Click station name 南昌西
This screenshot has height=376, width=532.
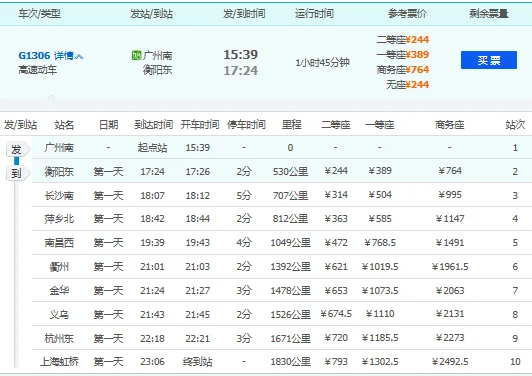point(59,243)
